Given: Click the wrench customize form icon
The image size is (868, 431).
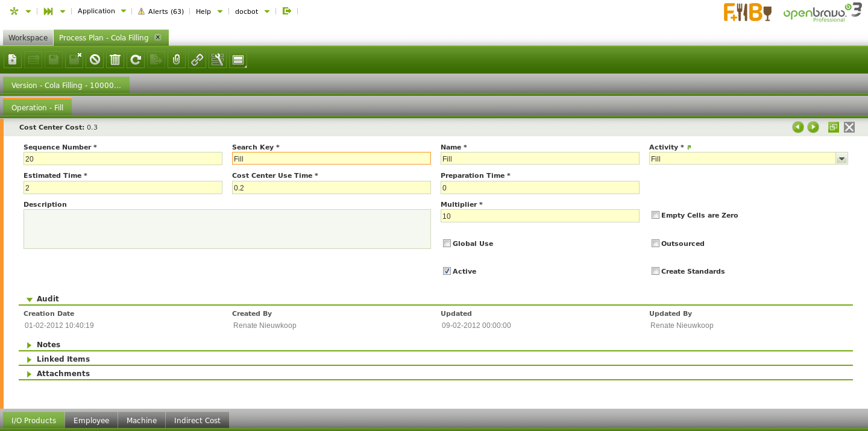Looking at the screenshot, I should tap(218, 60).
